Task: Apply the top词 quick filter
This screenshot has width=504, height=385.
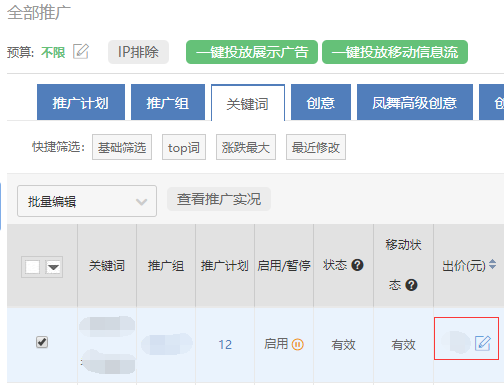Action: click(184, 147)
